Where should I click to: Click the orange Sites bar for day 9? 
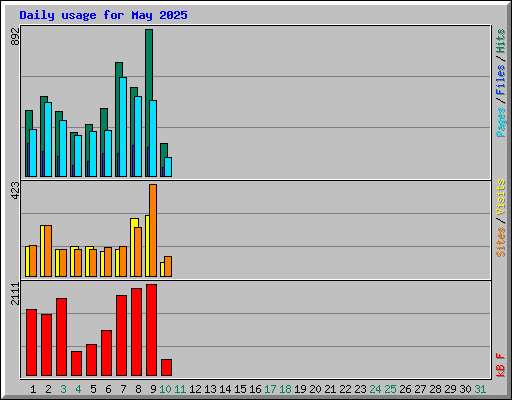click(x=153, y=230)
